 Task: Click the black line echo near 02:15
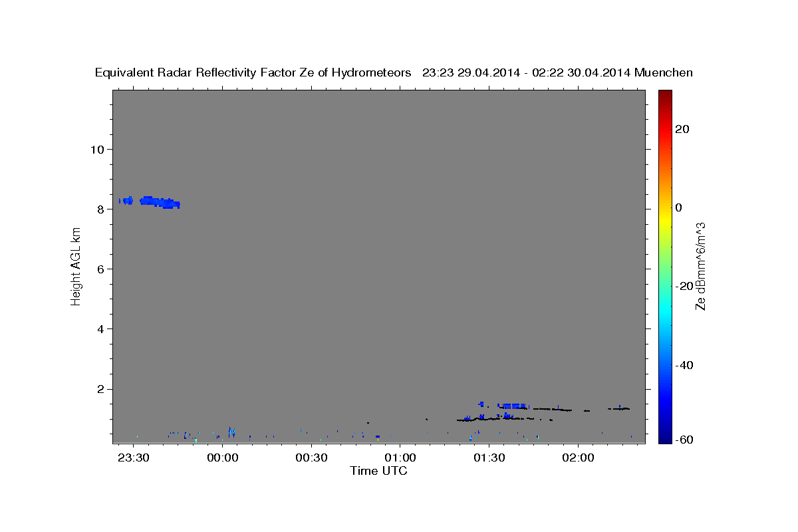(x=618, y=408)
